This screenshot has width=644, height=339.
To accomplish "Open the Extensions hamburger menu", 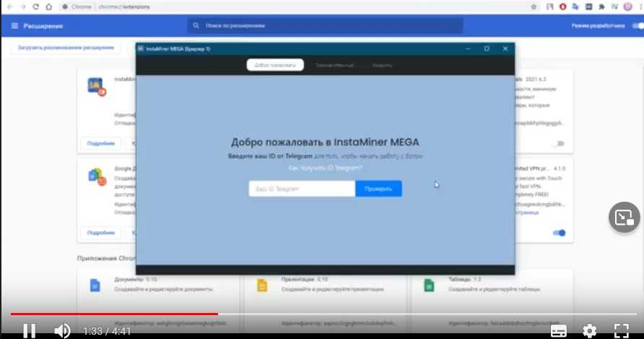I will click(x=14, y=26).
